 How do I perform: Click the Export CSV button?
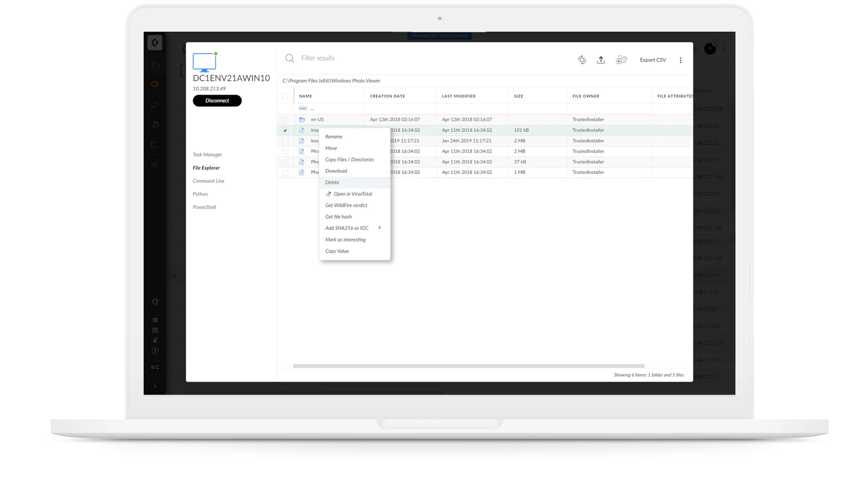(x=653, y=60)
